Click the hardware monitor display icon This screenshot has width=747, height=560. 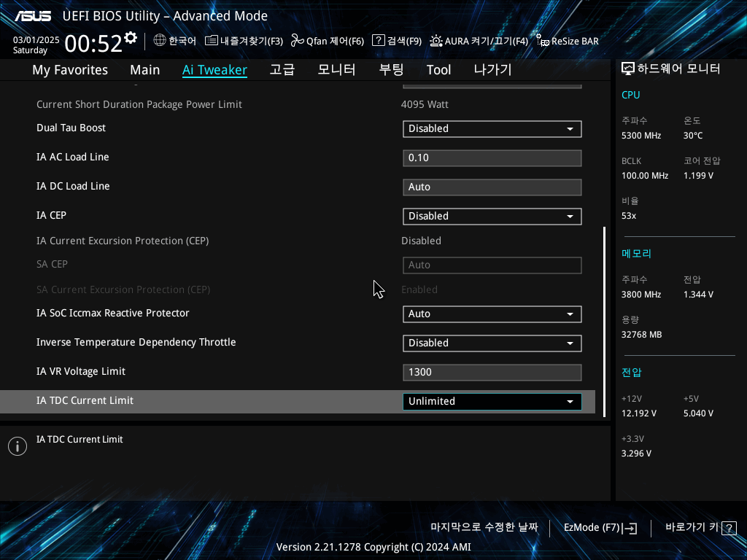tap(628, 69)
